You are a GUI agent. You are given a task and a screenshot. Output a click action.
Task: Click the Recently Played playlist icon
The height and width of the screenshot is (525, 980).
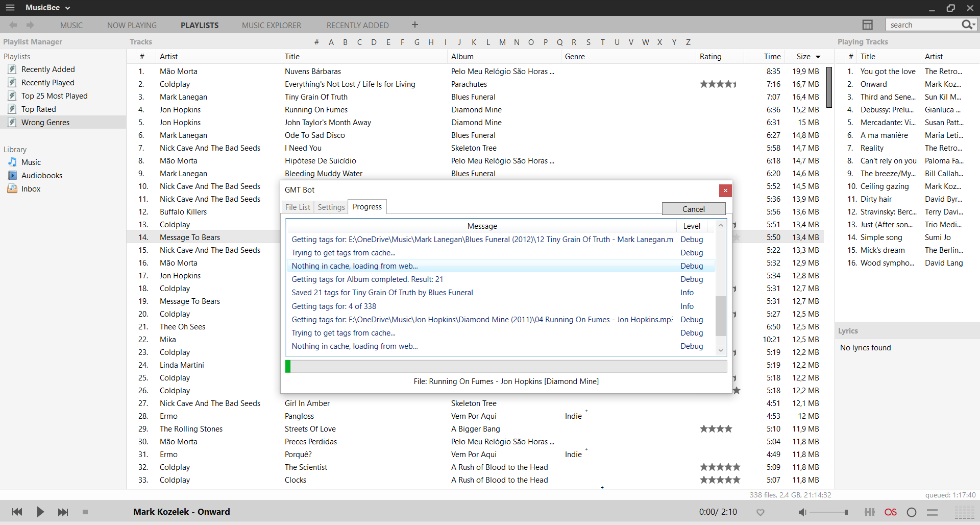12,82
